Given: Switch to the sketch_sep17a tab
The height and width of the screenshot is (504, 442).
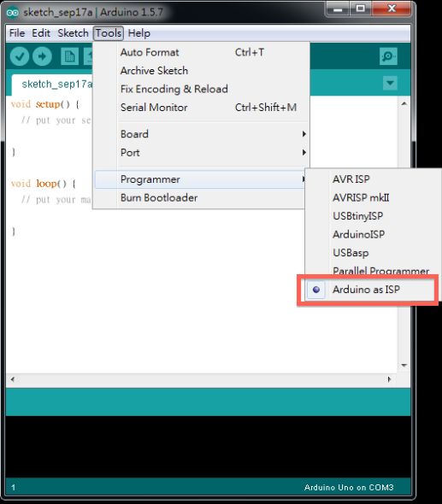Looking at the screenshot, I should point(53,85).
